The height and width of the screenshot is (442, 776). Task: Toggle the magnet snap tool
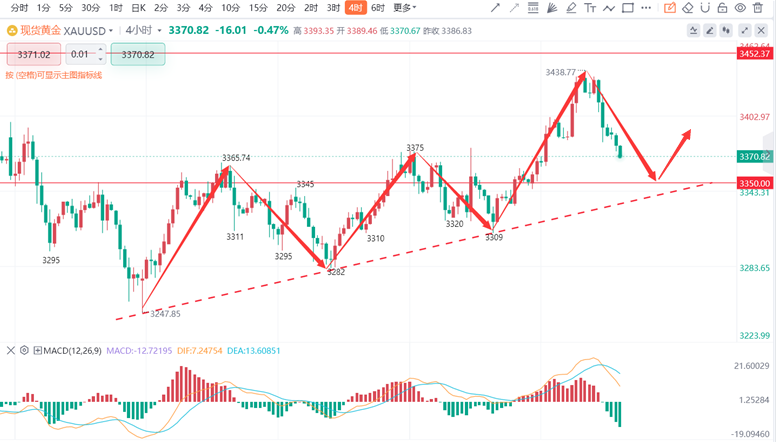pos(705,8)
